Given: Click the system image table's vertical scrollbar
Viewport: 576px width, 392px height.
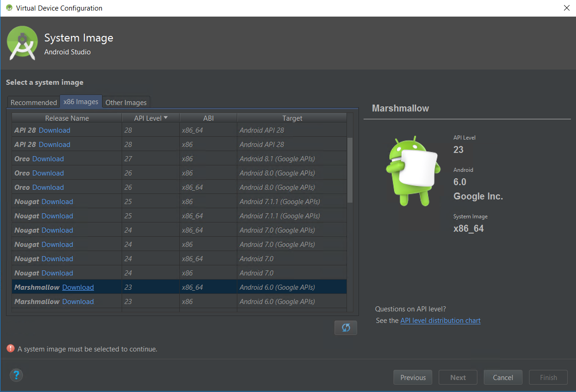Looking at the screenshot, I should click(x=350, y=170).
